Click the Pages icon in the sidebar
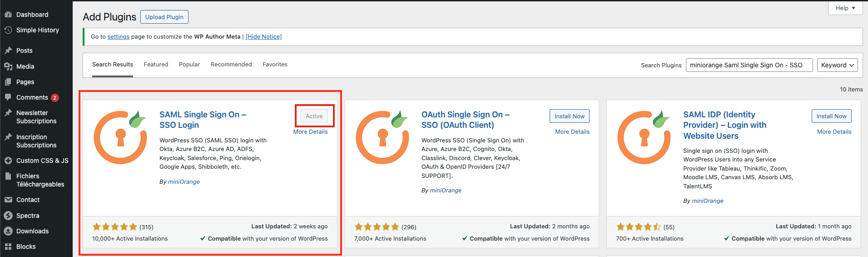 pyautogui.click(x=8, y=82)
